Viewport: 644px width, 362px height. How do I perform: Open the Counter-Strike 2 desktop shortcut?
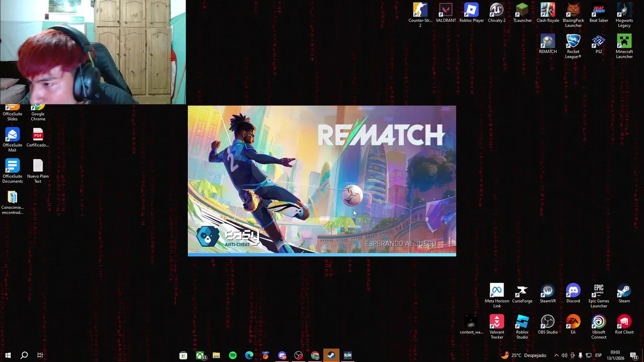coord(420,14)
